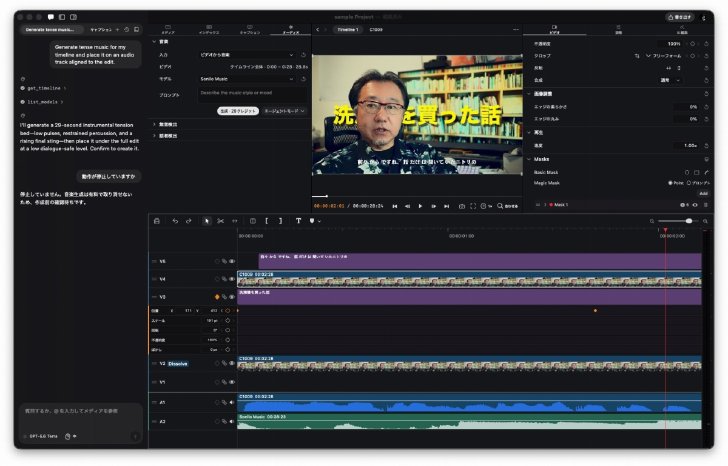Viewport: 728px width, 466px height.
Task: Toggle visibility of Mask 1
Action: point(695,205)
